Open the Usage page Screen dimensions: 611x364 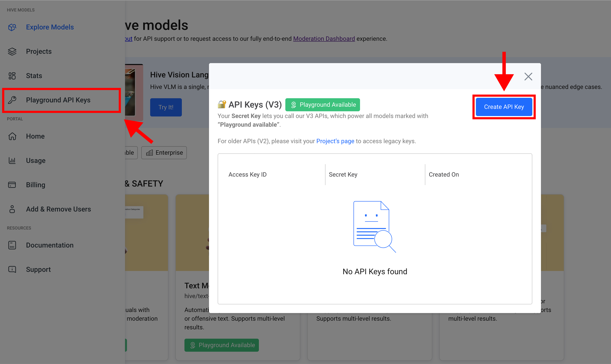click(36, 160)
